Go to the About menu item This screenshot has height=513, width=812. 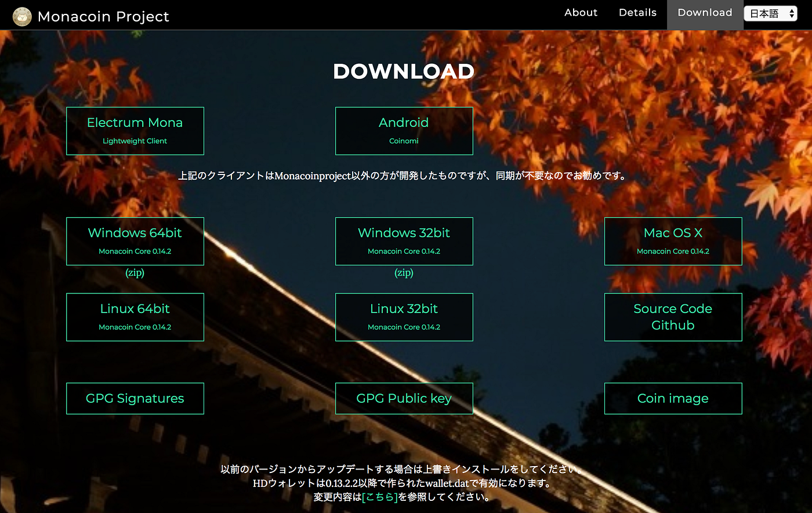click(x=581, y=13)
